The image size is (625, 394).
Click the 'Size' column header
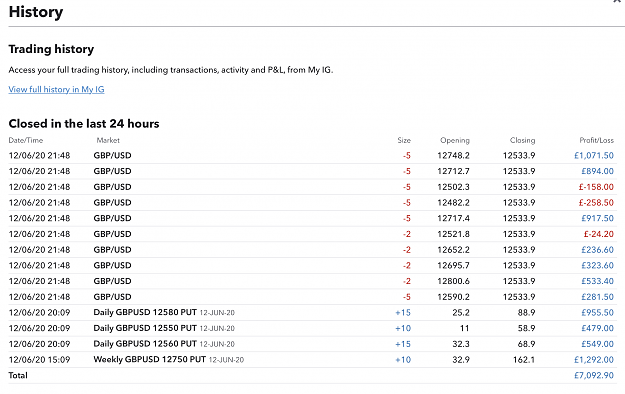404,140
